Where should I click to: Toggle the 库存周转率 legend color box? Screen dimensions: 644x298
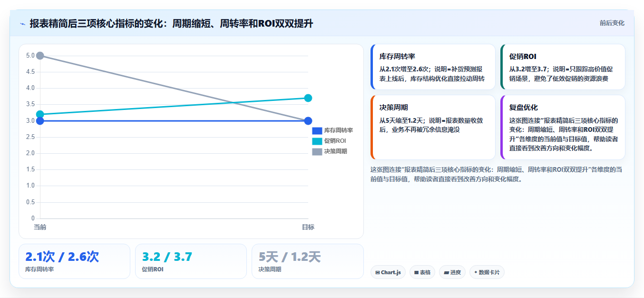coord(317,130)
